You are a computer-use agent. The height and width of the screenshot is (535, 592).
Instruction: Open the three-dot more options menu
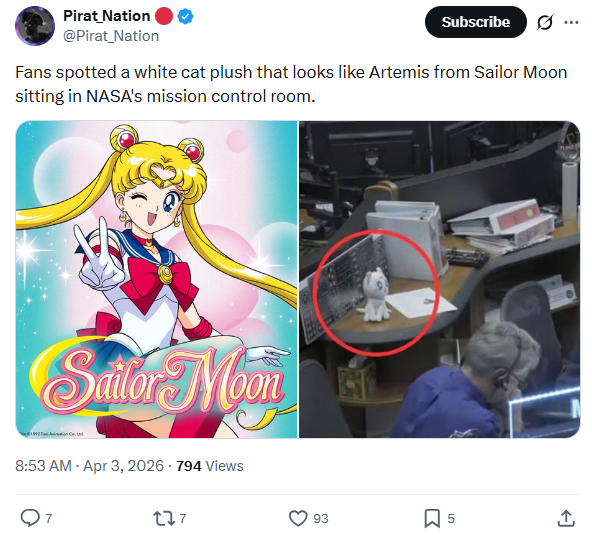[x=571, y=22]
